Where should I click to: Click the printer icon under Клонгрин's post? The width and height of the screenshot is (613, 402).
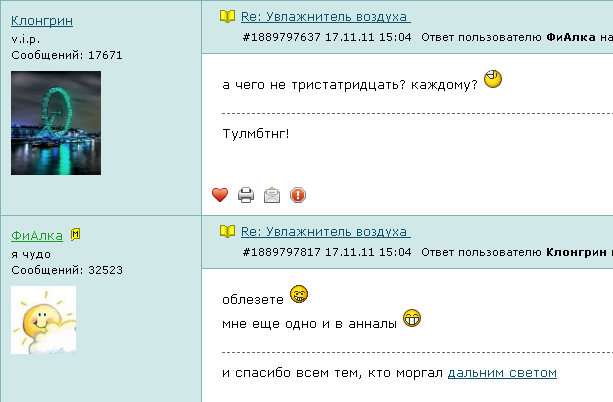(246, 195)
